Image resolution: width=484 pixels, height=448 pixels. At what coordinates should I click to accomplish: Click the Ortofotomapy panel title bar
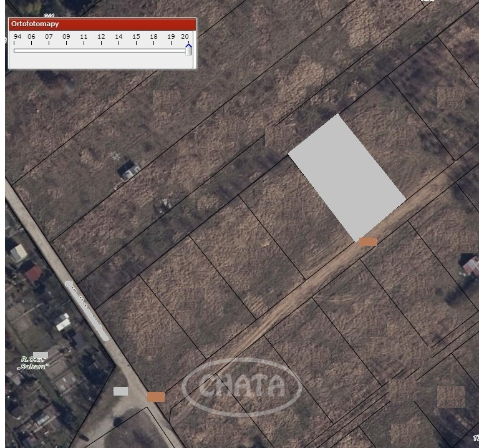[x=102, y=24]
